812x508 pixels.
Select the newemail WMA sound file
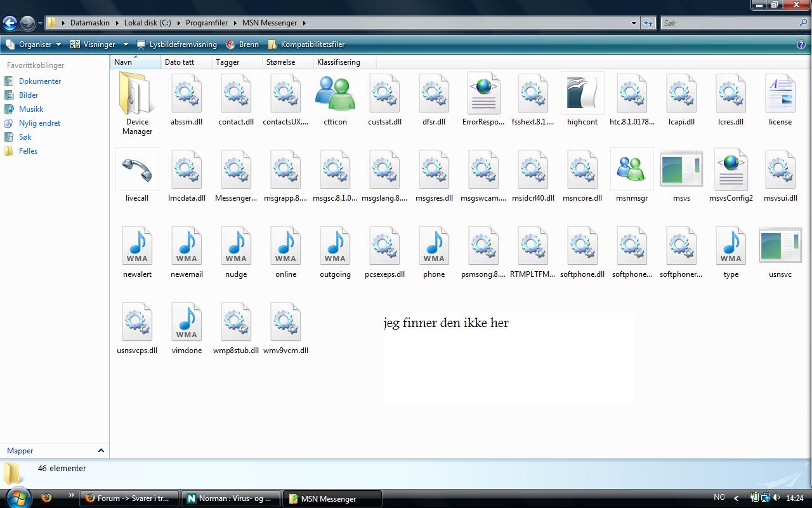187,246
